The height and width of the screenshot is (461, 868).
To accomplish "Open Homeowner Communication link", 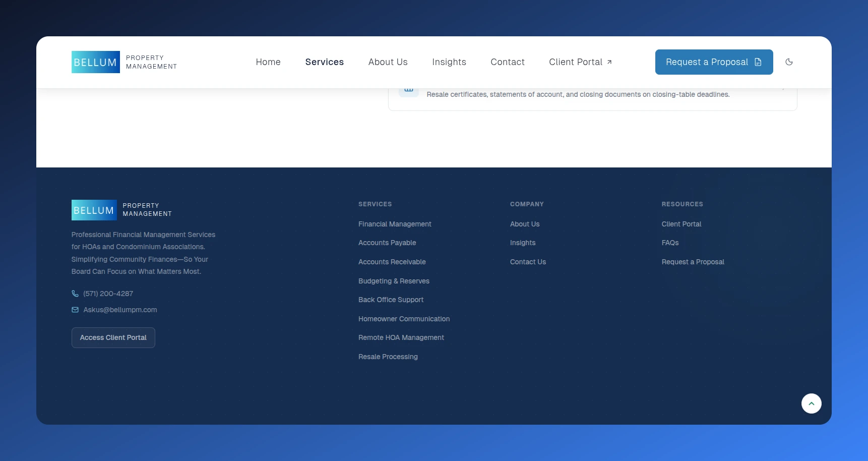I will (404, 319).
